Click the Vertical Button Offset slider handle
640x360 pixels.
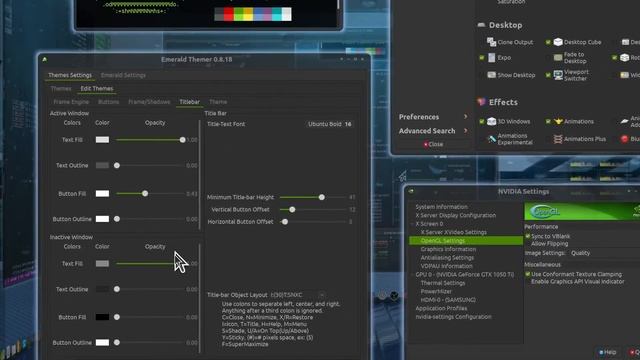click(x=292, y=209)
